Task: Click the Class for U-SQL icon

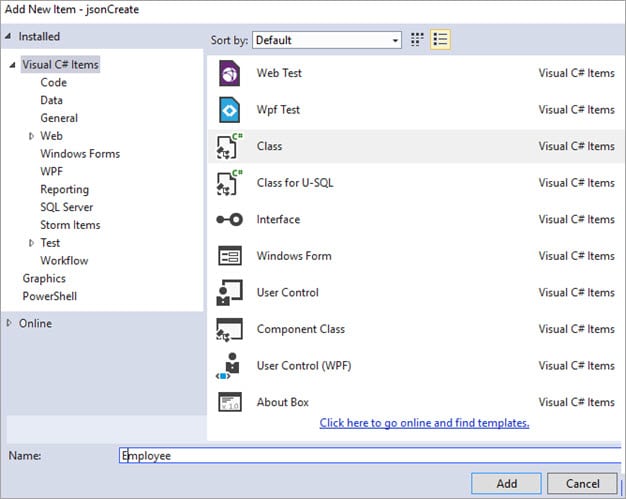Action: click(x=230, y=183)
